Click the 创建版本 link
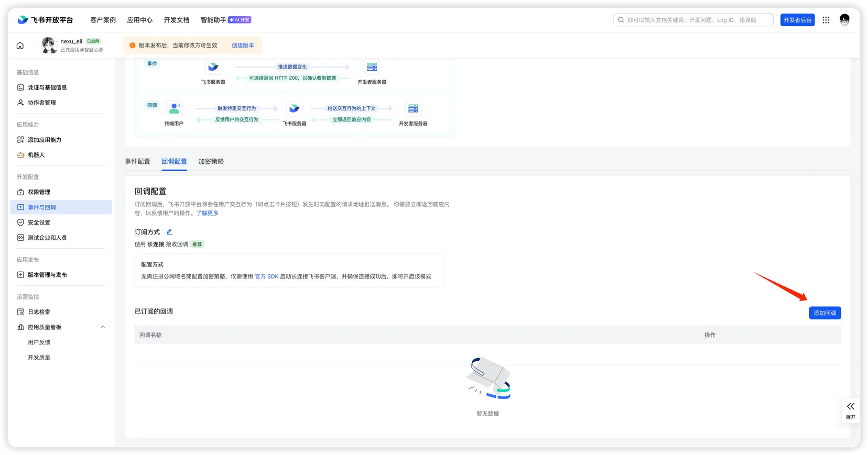Viewport: 868px width, 455px height. pos(243,46)
